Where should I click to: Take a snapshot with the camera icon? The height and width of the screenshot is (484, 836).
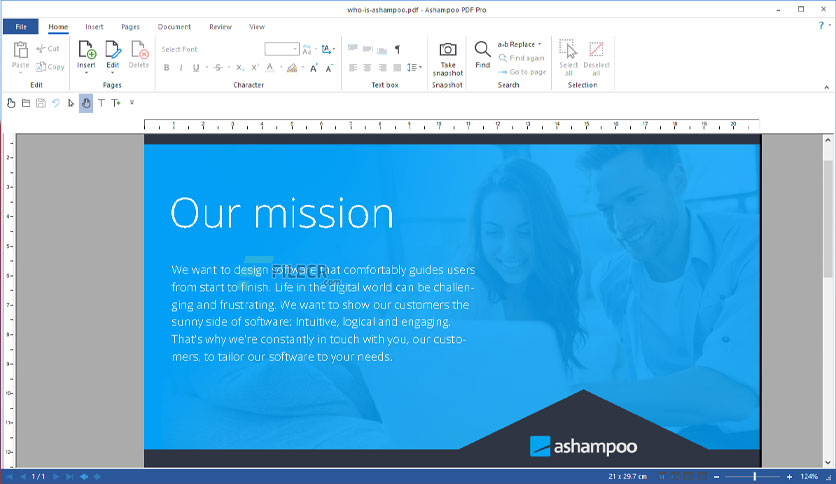click(x=447, y=50)
